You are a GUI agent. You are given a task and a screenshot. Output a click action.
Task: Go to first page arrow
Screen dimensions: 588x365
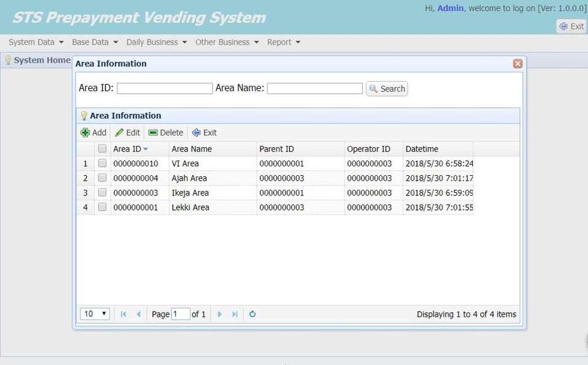pyautogui.click(x=123, y=314)
